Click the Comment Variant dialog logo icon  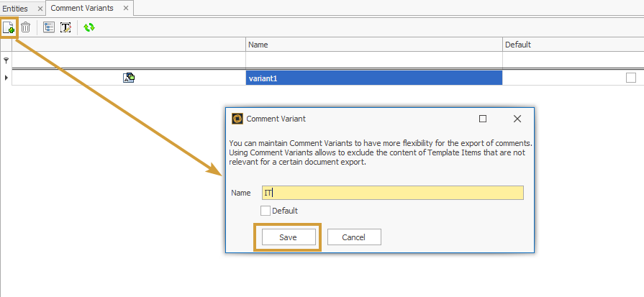point(237,119)
